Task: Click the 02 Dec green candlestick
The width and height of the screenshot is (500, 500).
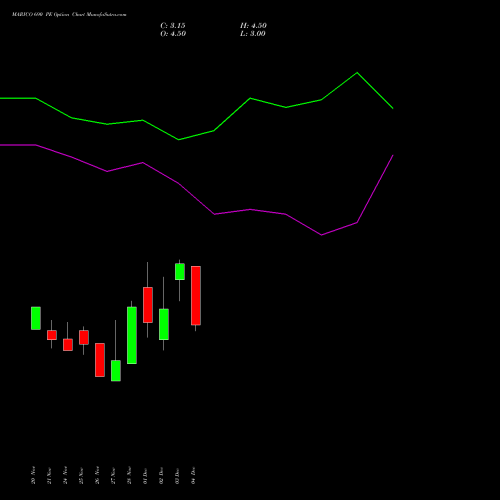Action: tap(164, 324)
